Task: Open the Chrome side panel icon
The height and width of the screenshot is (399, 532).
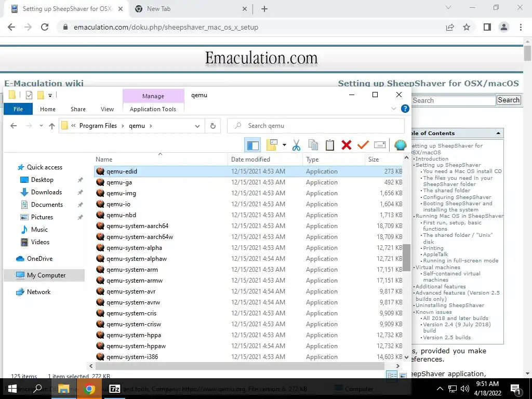Action: tap(487, 27)
